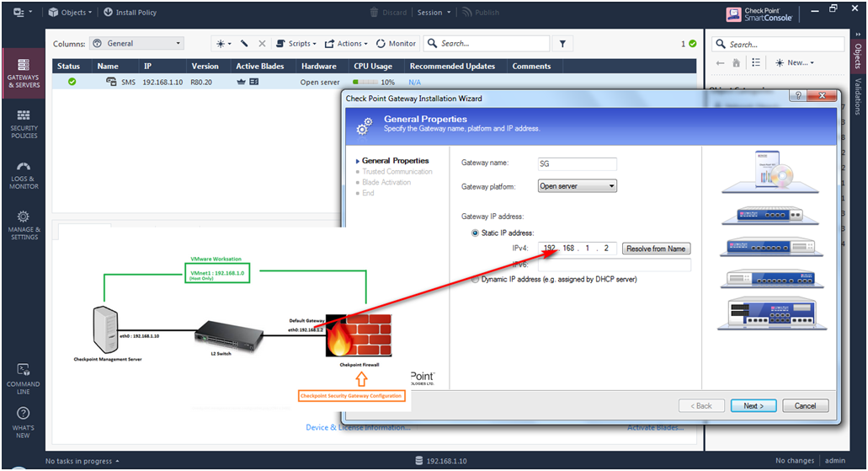Click the Gateway name field

577,164
